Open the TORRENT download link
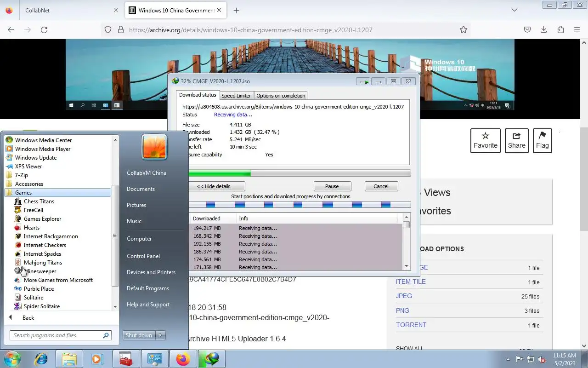Screen dimensions: 588x368 click(x=411, y=325)
